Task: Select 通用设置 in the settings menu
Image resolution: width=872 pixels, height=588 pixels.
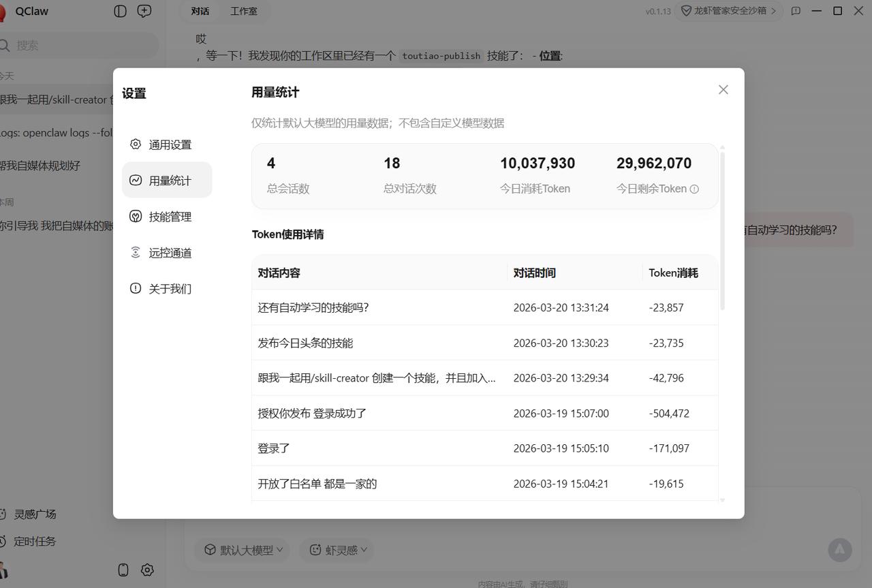Action: point(169,144)
